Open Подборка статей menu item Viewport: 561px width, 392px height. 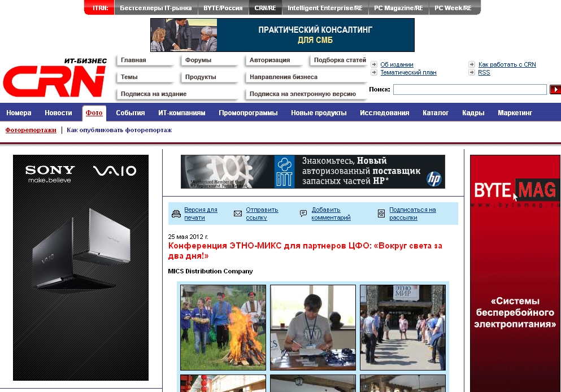tap(338, 60)
